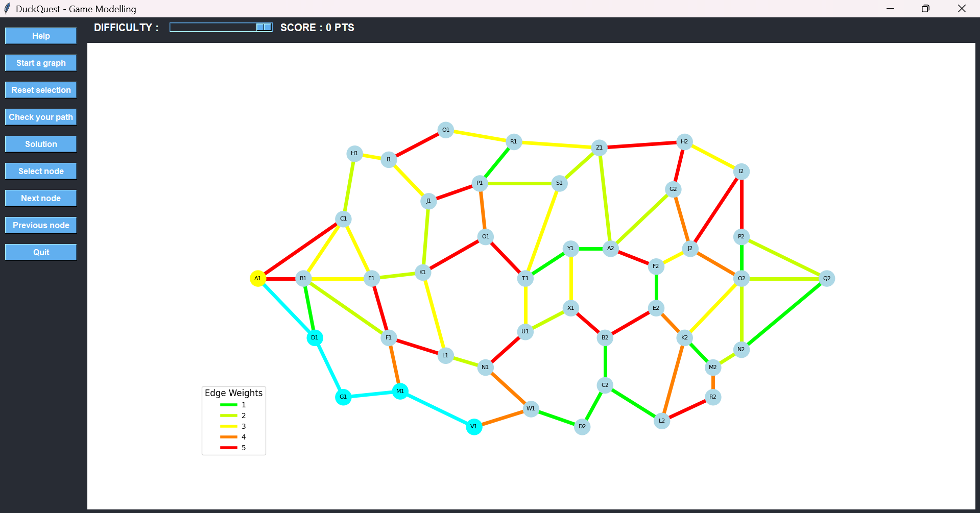Select graph node B2
Image resolution: width=980 pixels, height=513 pixels.
point(605,337)
